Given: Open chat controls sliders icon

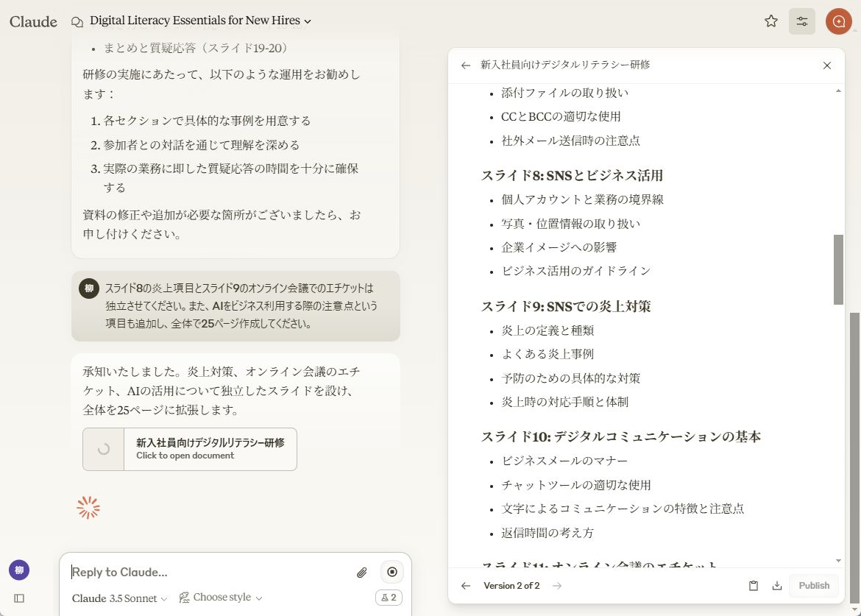Looking at the screenshot, I should 802,21.
